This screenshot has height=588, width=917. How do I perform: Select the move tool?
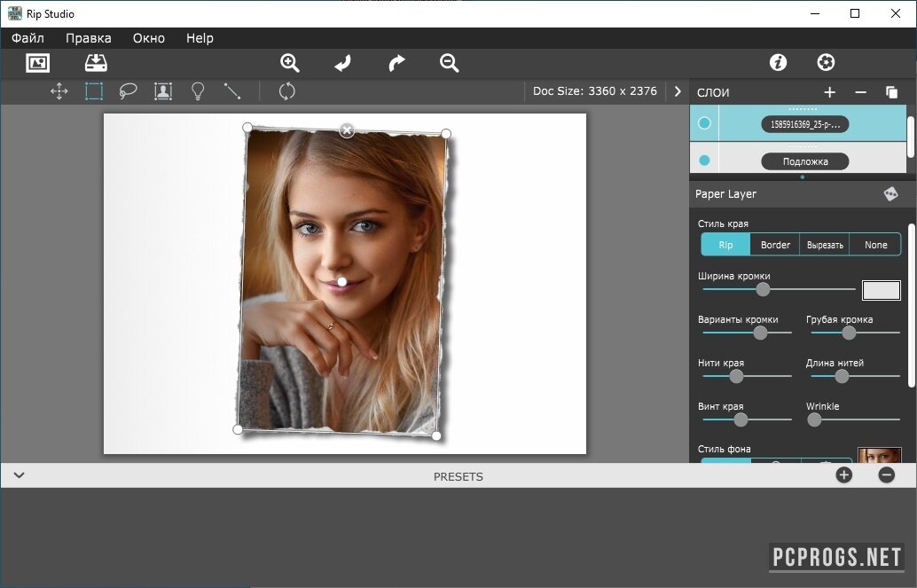tap(59, 90)
